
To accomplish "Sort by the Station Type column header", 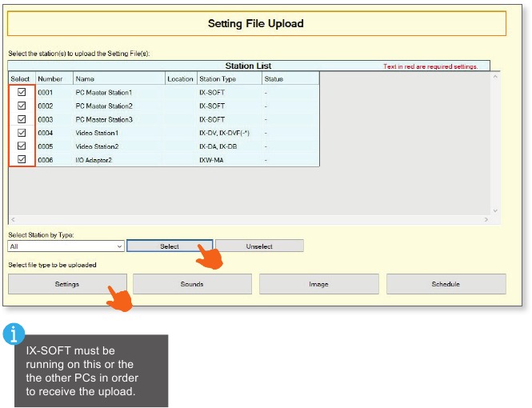I will pyautogui.click(x=228, y=79).
